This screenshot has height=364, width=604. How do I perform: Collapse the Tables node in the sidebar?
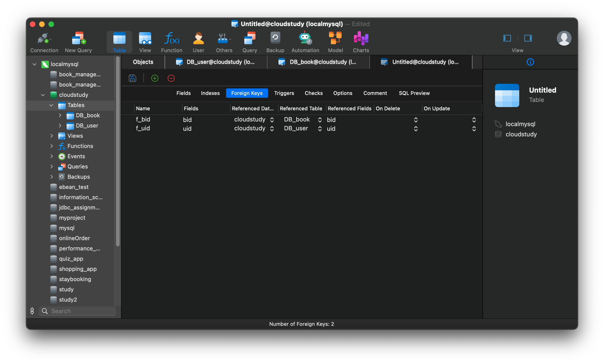tap(51, 105)
